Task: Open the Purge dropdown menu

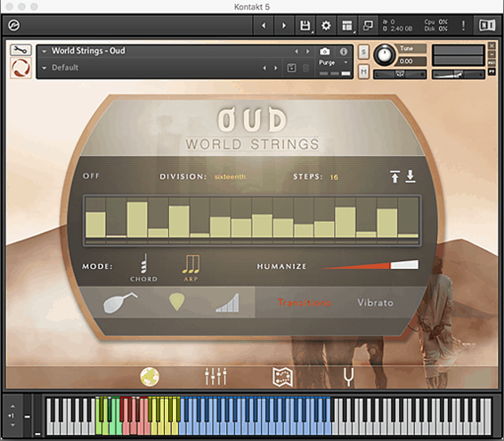Action: [333, 62]
